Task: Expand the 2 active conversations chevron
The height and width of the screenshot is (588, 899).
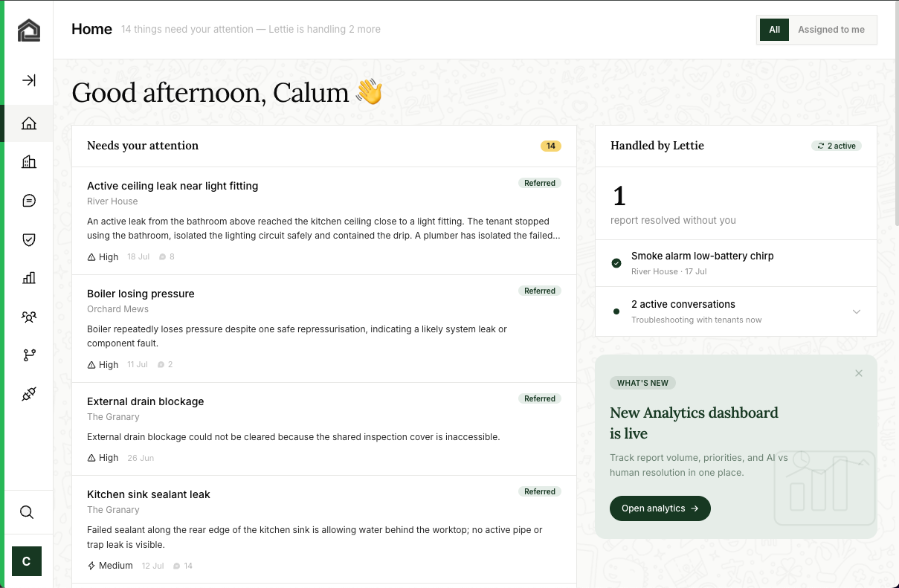Action: click(857, 311)
